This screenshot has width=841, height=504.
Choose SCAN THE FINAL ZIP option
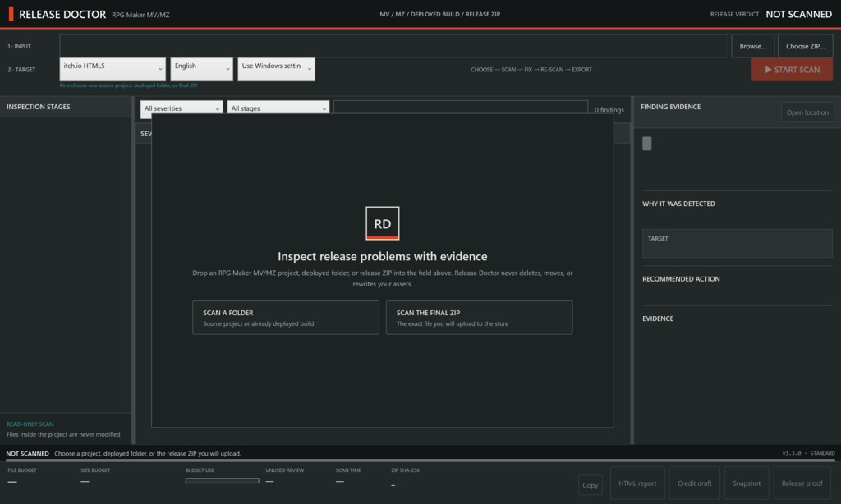tap(479, 318)
